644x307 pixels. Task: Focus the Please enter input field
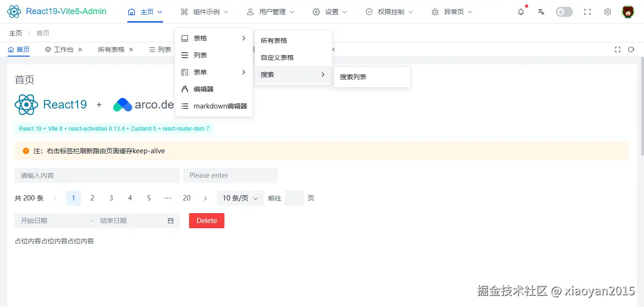click(231, 175)
